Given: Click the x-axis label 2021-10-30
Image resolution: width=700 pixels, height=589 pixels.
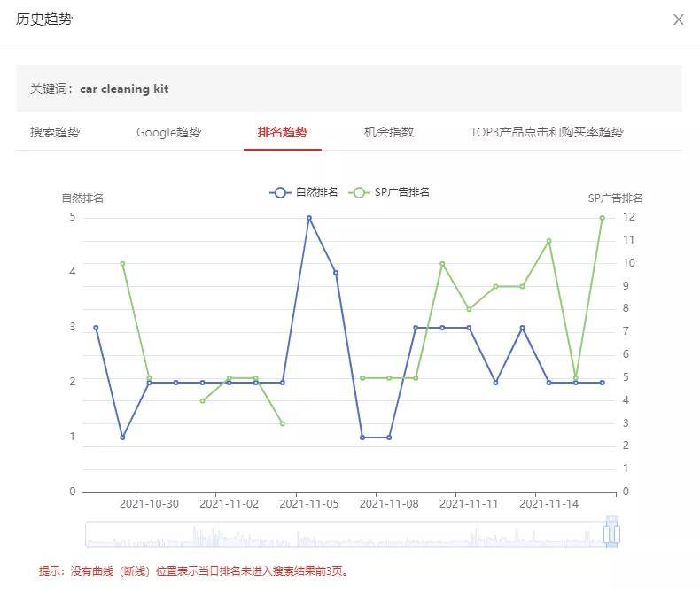Looking at the screenshot, I should (149, 504).
